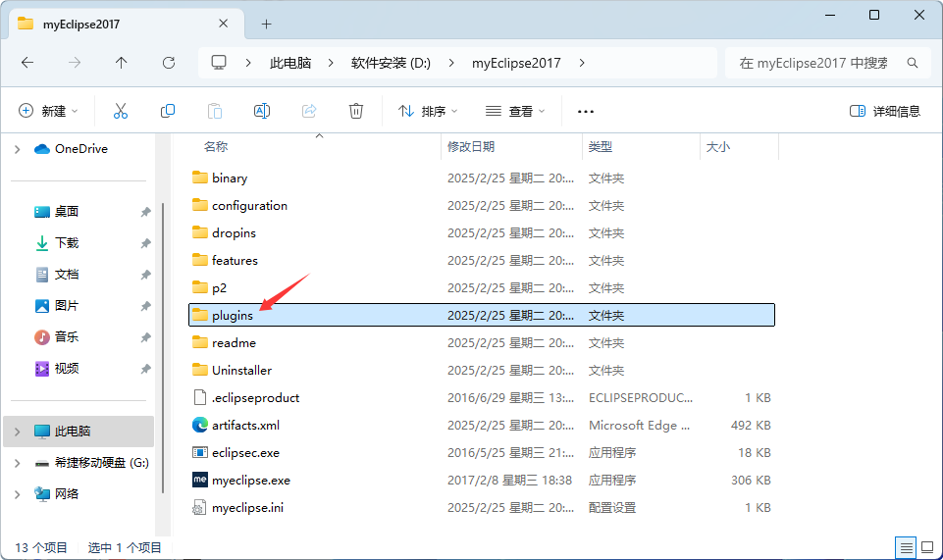The width and height of the screenshot is (943, 560).
Task: Close the myEclipse2017 tab
Action: (x=223, y=24)
